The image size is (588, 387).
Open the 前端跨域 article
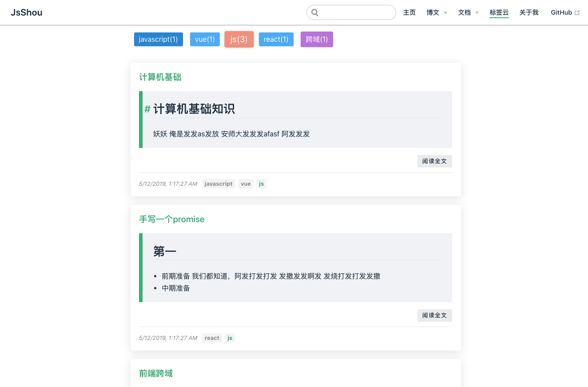point(156,373)
